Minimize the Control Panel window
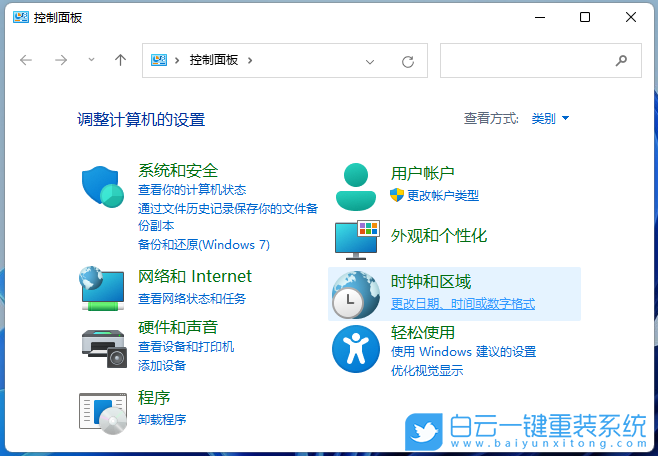 [x=540, y=17]
